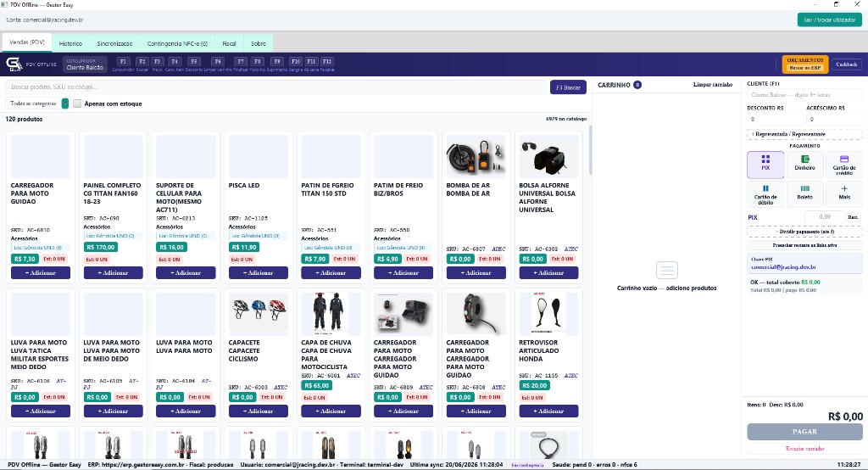This screenshot has width=868, height=470.
Task: Add PATIM DE FREIO BIZ/BROS
Action: coord(403,272)
